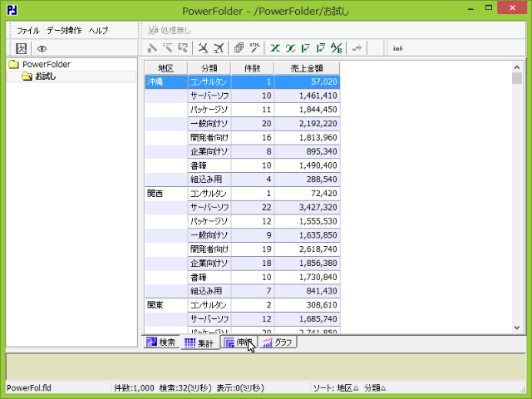Click the scrollbar down arrow

(x=517, y=328)
